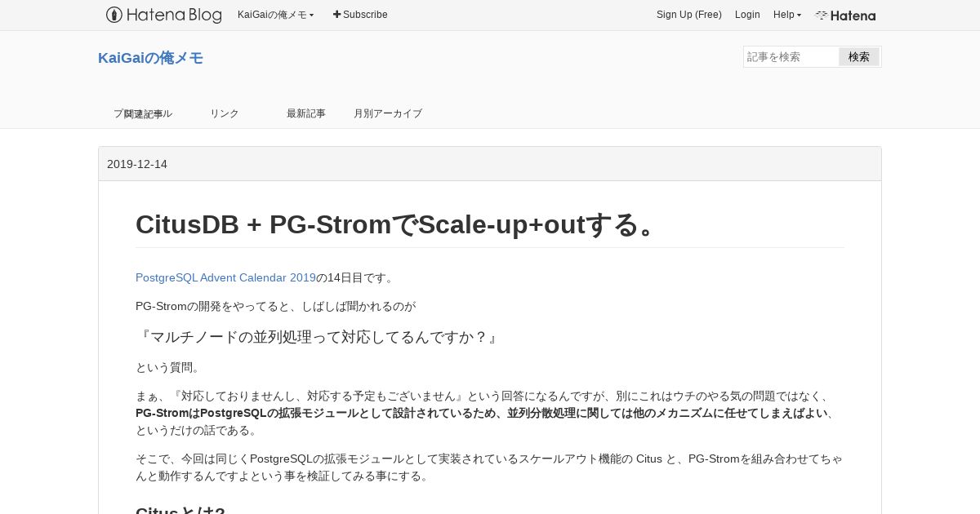Open the Hatena logo at top right
The width and height of the screenshot is (980, 514).
845,16
